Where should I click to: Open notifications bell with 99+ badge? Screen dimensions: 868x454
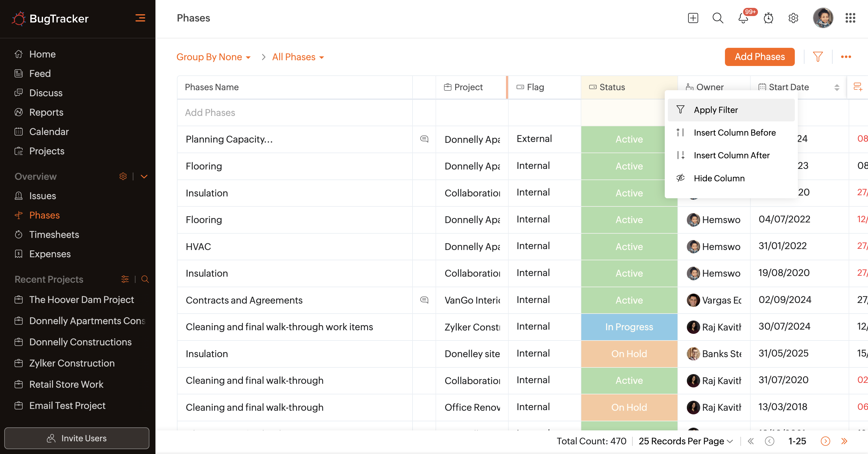pyautogui.click(x=743, y=18)
